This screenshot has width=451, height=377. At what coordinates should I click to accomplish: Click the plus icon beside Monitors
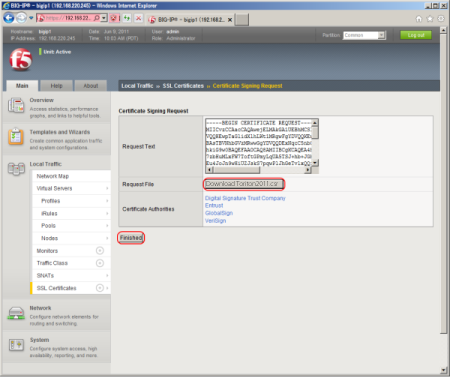pyautogui.click(x=100, y=251)
